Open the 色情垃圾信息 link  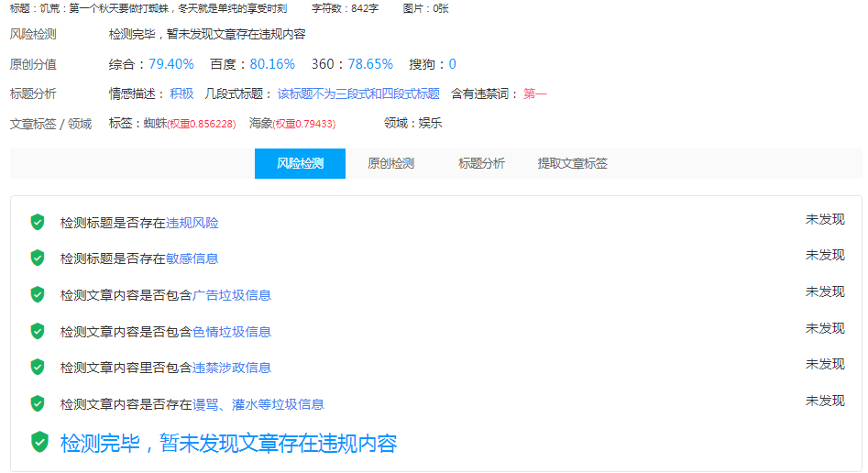[232, 332]
